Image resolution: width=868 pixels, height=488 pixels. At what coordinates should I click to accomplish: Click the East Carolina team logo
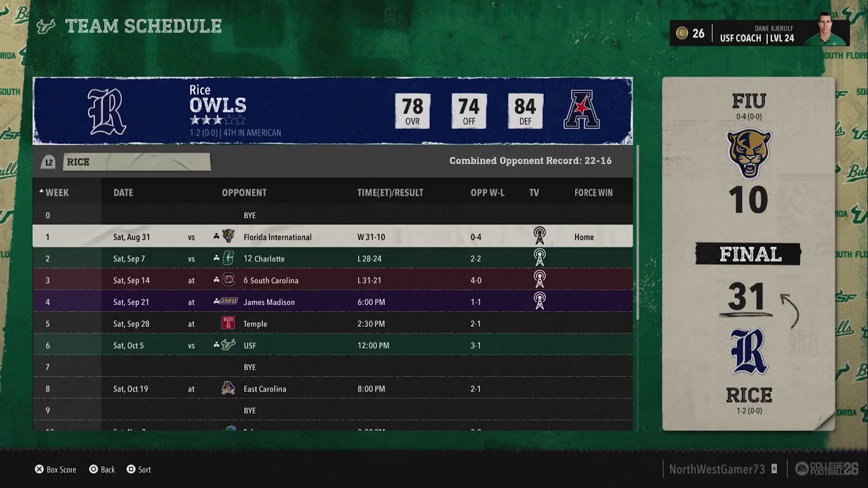pyautogui.click(x=228, y=388)
